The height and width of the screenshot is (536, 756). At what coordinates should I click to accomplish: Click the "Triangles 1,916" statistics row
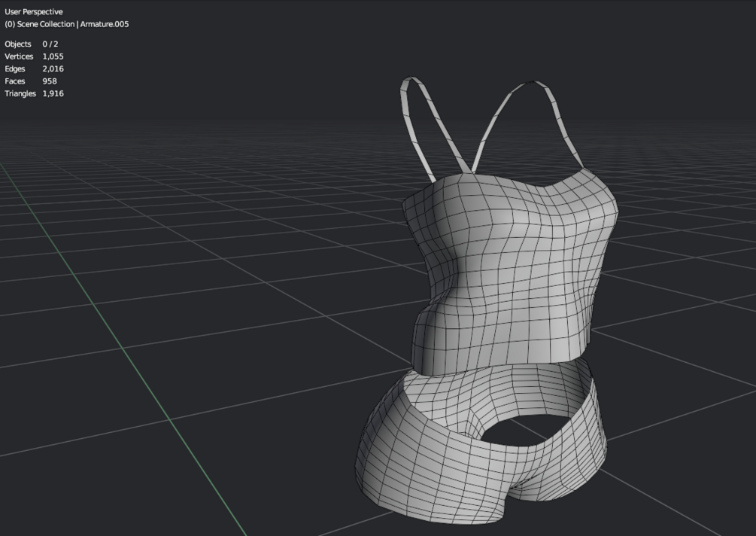click(35, 93)
